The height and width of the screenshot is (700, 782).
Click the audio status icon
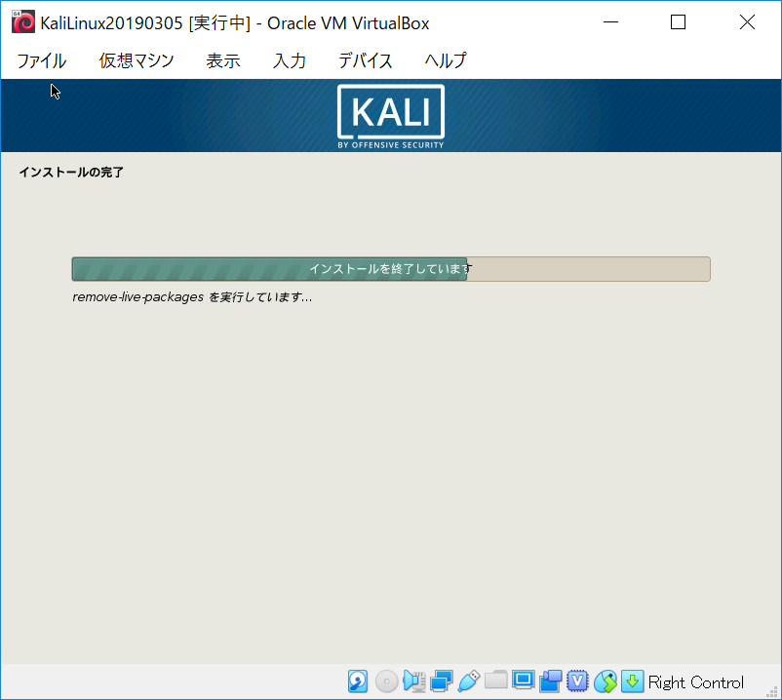tap(414, 681)
